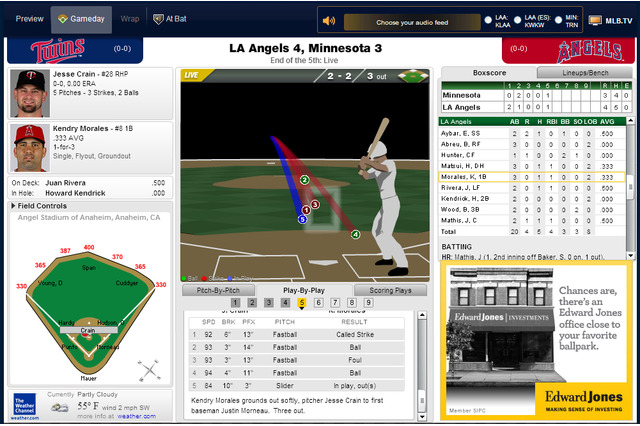Viewport: 640px width, 426px height.
Task: Click pitch marker 3 in strike zone view
Action: click(x=315, y=204)
